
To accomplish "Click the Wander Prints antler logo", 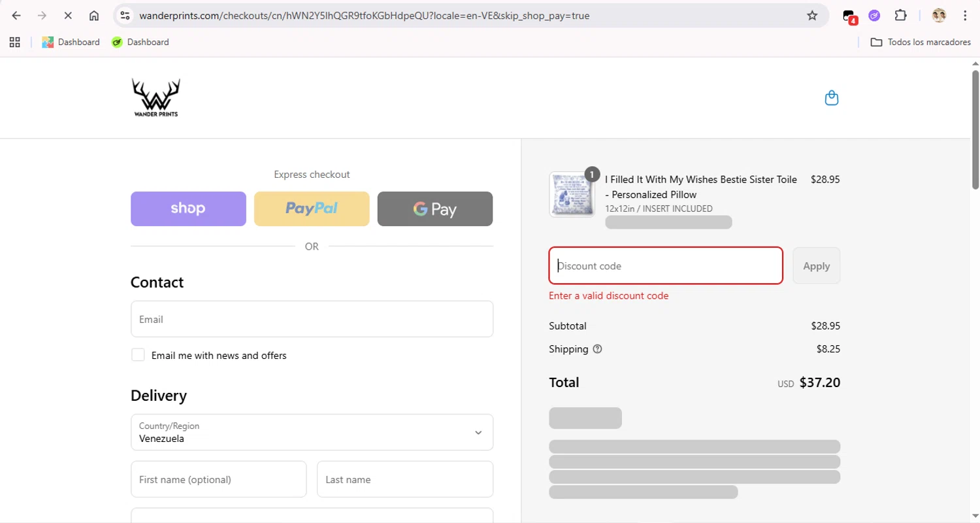I will 155,98.
